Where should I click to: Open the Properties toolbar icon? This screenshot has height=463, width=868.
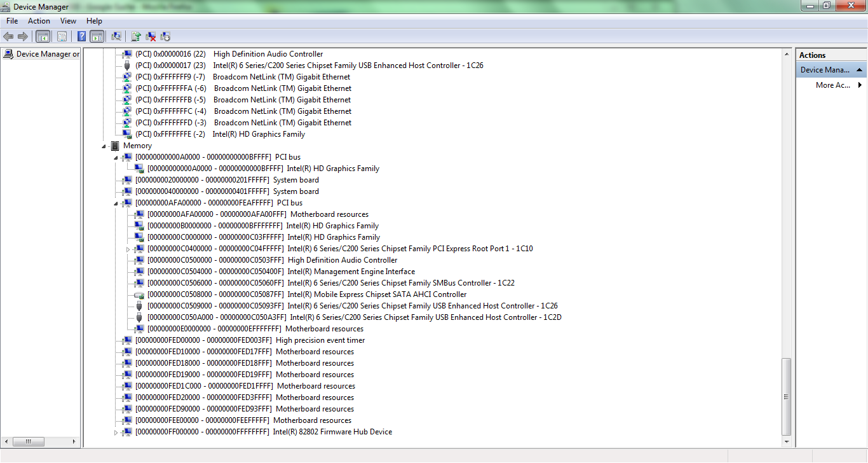pyautogui.click(x=62, y=36)
